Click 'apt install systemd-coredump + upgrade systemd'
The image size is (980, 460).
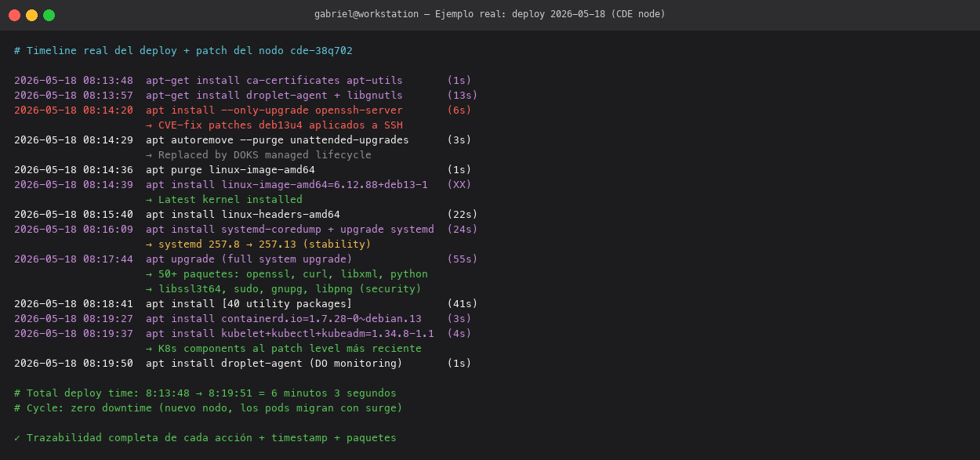click(290, 230)
